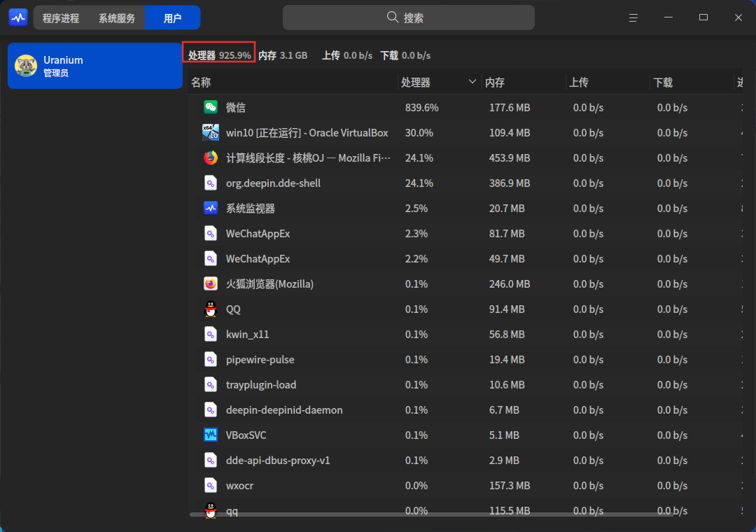The image size is (756, 532).
Task: Click the 246.0 MB memory value
Action: [x=510, y=284]
